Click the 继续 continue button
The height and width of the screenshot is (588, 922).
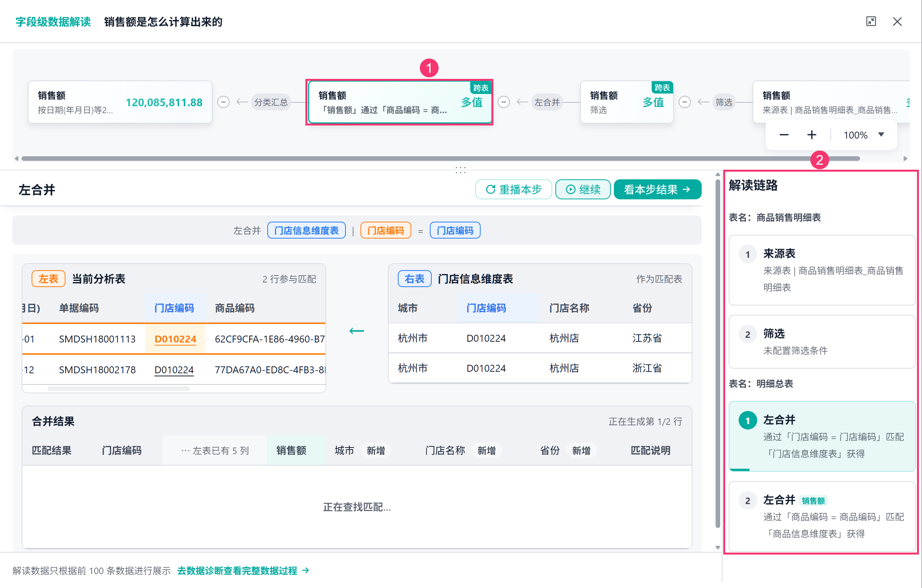pos(583,189)
